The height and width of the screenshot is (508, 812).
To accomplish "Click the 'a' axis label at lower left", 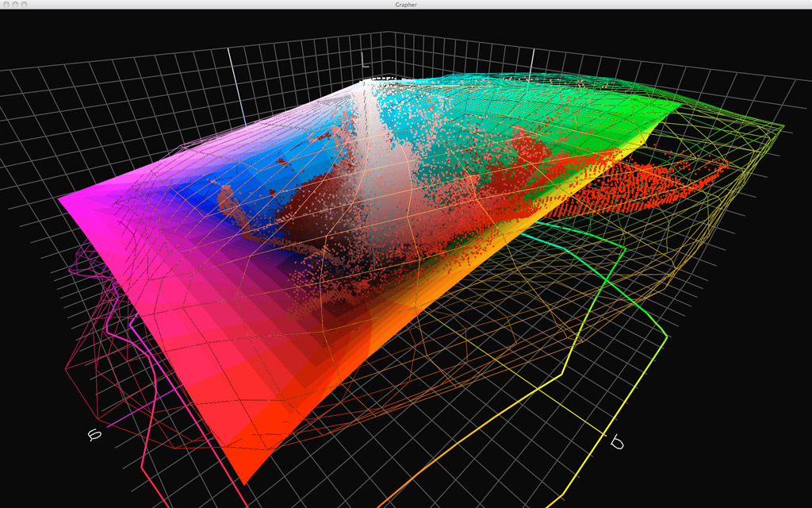I will point(95,434).
